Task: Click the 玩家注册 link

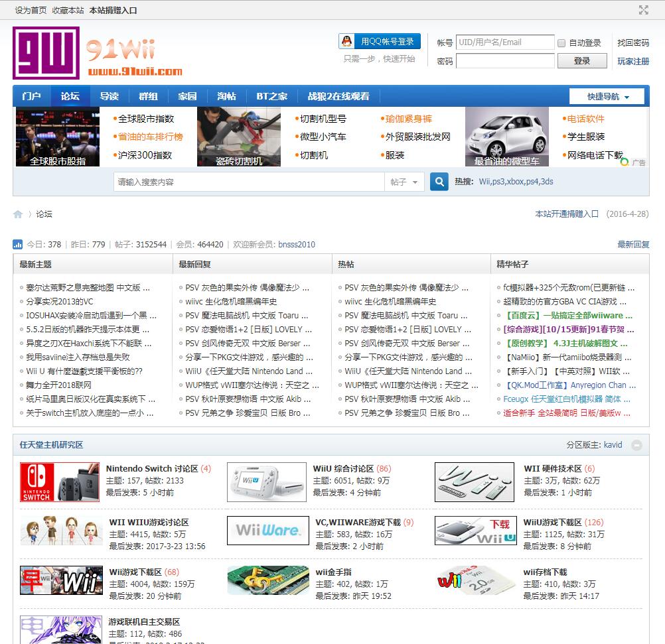Action: 632,61
